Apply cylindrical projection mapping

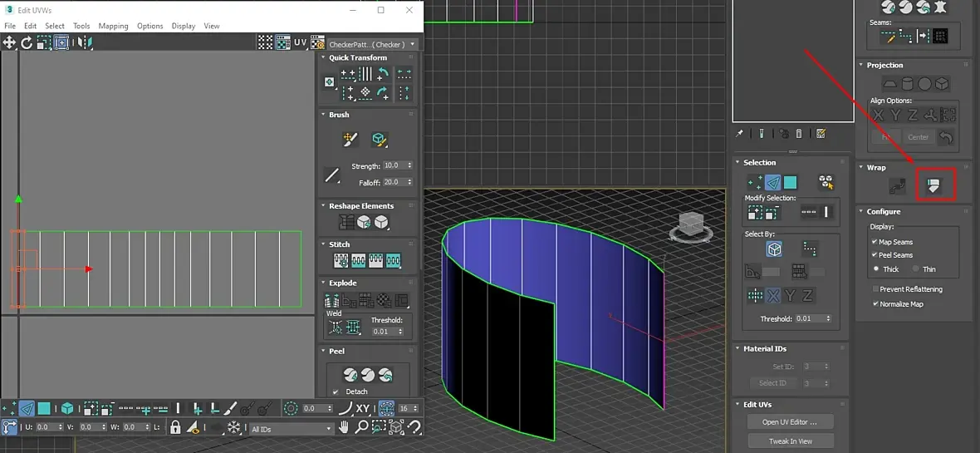point(906,84)
